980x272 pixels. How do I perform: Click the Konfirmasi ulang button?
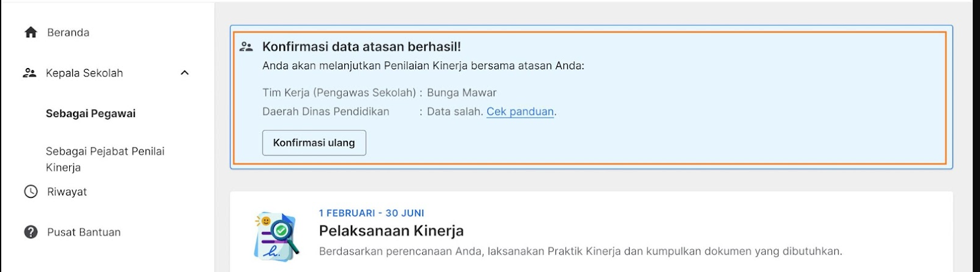coord(314,143)
